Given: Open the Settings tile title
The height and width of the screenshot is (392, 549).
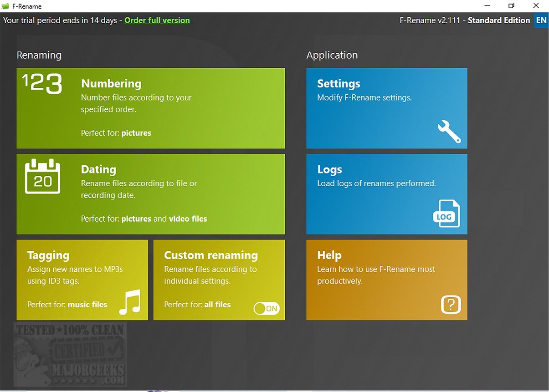Looking at the screenshot, I should pos(339,84).
